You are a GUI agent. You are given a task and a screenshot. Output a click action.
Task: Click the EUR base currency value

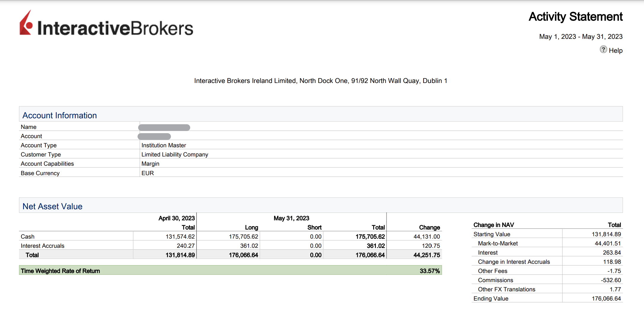pos(148,173)
